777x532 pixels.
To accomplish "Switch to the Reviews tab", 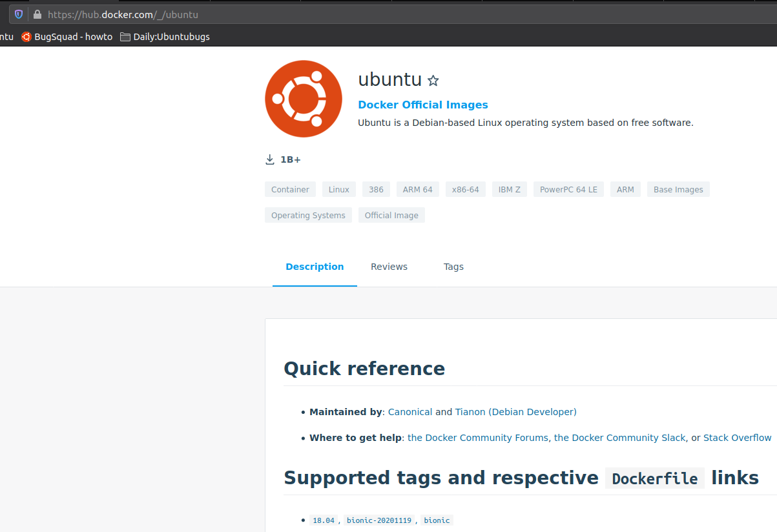I will tap(389, 267).
